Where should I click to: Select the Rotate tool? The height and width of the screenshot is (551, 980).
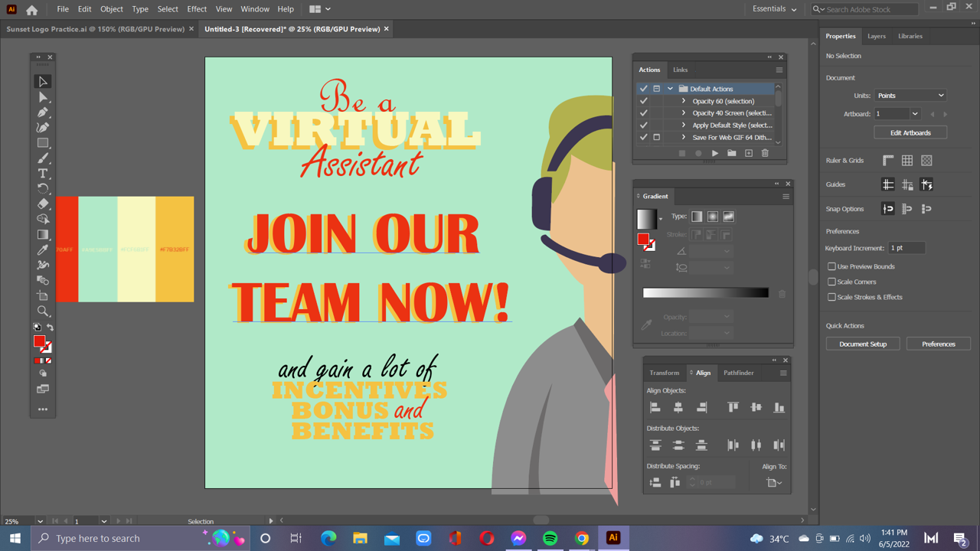coord(43,189)
